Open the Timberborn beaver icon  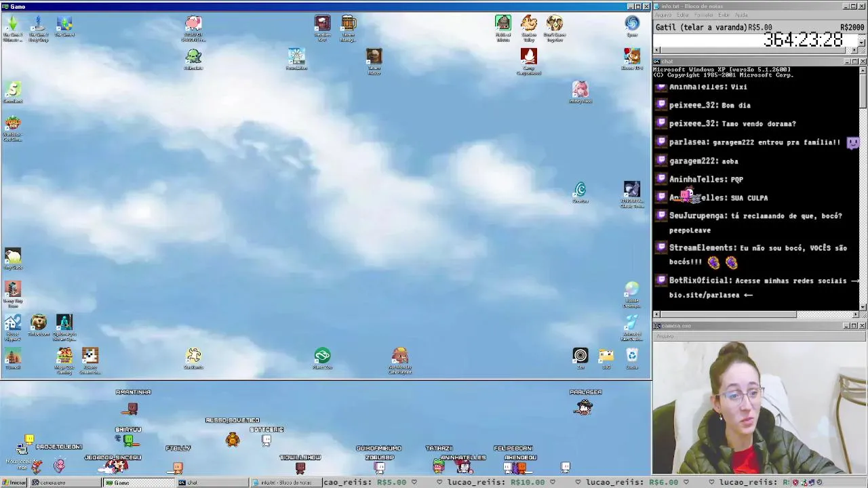39,325
